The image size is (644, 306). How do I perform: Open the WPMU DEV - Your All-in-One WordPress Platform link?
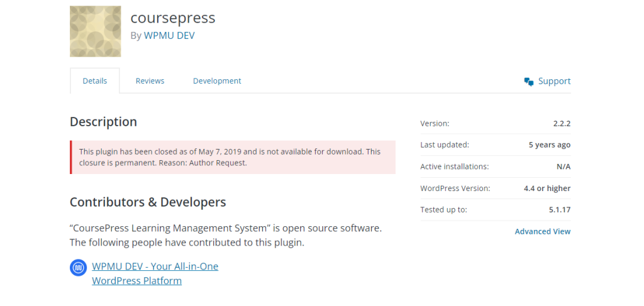[x=155, y=273]
